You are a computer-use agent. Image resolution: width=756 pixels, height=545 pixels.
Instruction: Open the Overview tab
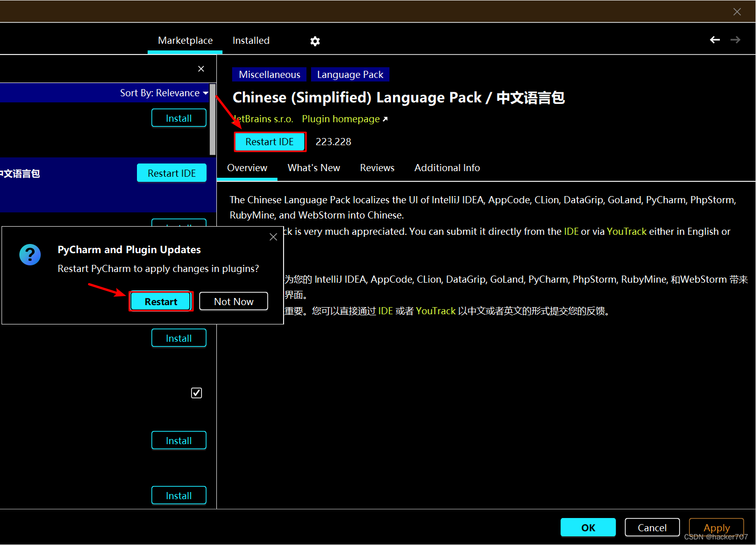247,168
